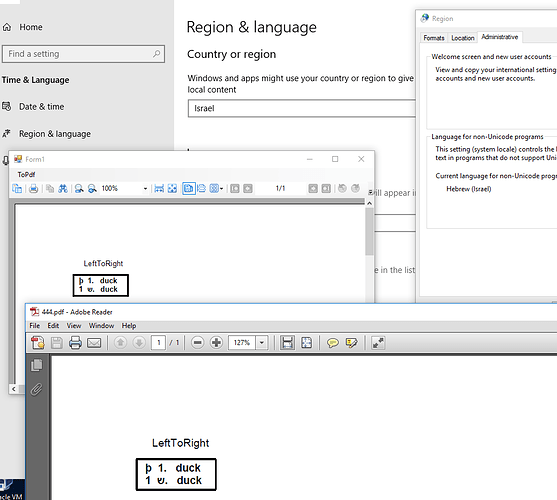
Task: Zoom in with the plus button in Adobe Reader
Action: click(x=216, y=343)
